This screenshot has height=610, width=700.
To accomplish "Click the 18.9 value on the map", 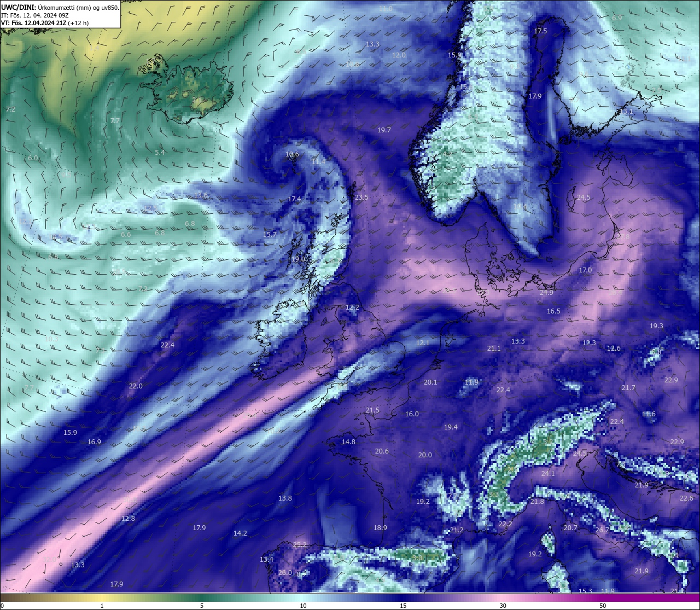I will (380, 528).
